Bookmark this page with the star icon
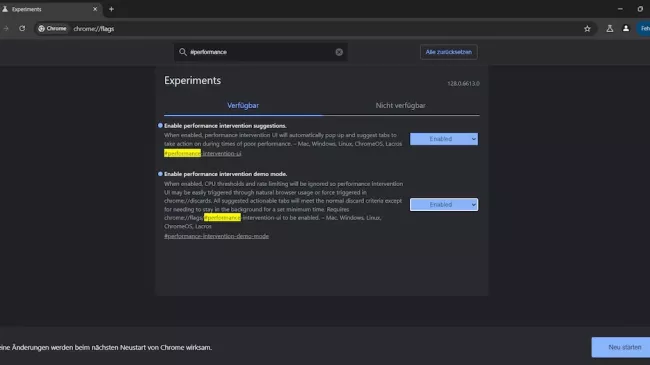Viewport: 650px width, 365px height. 587,29
